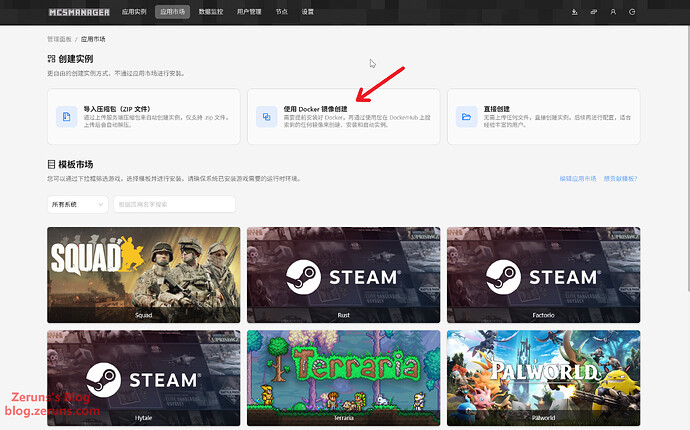Viewport: 690px width, 430px height.
Task: Select the 直接创建 card title
Action: pos(496,109)
